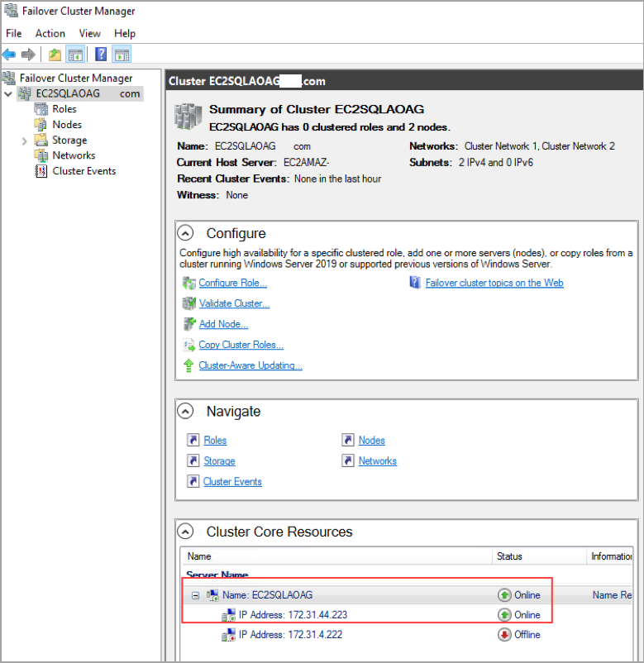
Task: Collapse the EC2SQLAOAG cluster tree node
Action: coord(8,94)
